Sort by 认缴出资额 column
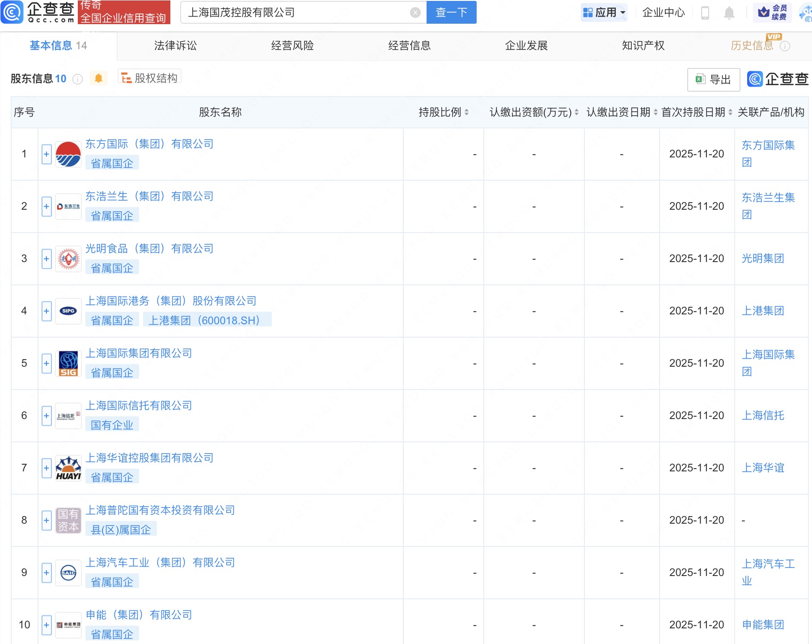Viewport: 812px width, 644px height. pos(576,112)
